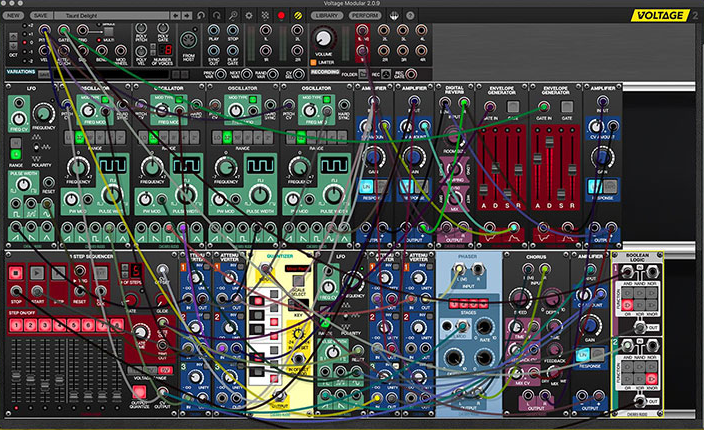The width and height of the screenshot is (704, 430).
Task: Click the Chorus DEPTH knob
Action: 551,298
